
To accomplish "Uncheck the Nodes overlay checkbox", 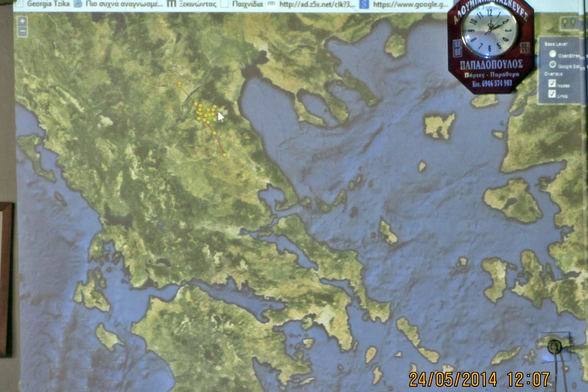I will coord(552,83).
